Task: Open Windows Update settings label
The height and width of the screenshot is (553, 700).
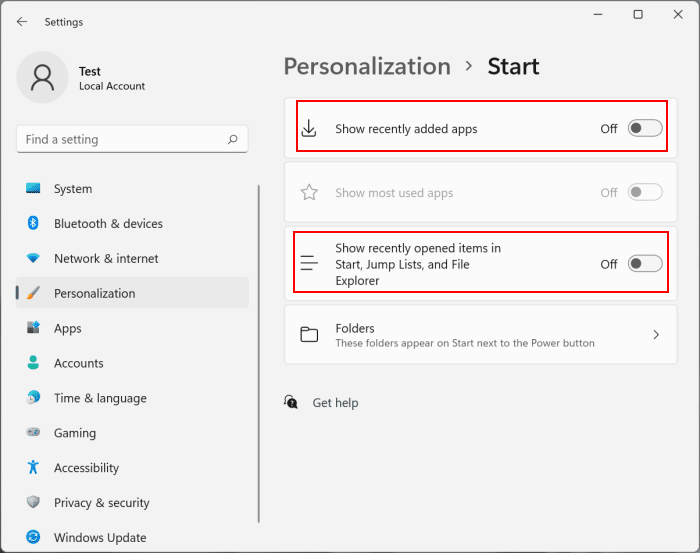Action: tap(100, 537)
